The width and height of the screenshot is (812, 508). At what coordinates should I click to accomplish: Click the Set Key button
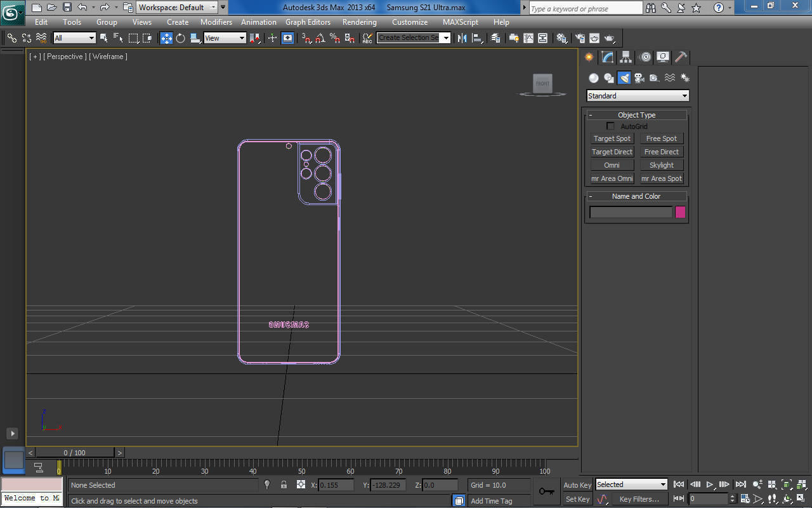(x=577, y=499)
